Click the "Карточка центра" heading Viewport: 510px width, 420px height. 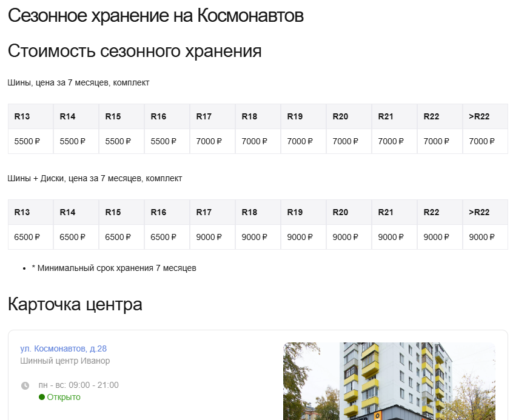[x=75, y=305]
